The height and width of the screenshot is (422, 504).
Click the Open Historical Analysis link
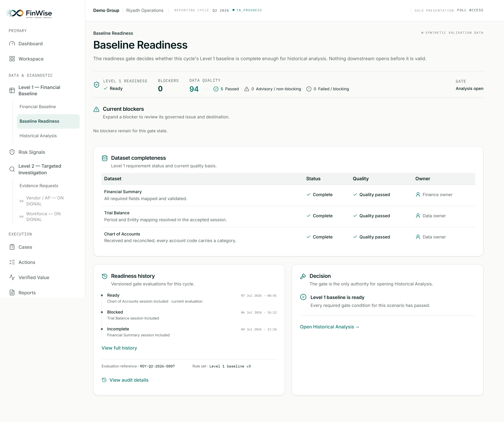pos(330,327)
